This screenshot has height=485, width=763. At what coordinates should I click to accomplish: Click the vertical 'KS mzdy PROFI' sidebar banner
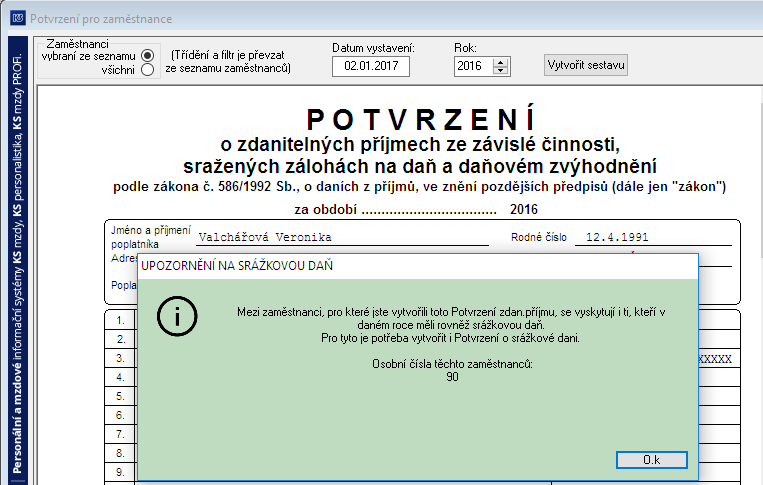pyautogui.click(x=18, y=260)
